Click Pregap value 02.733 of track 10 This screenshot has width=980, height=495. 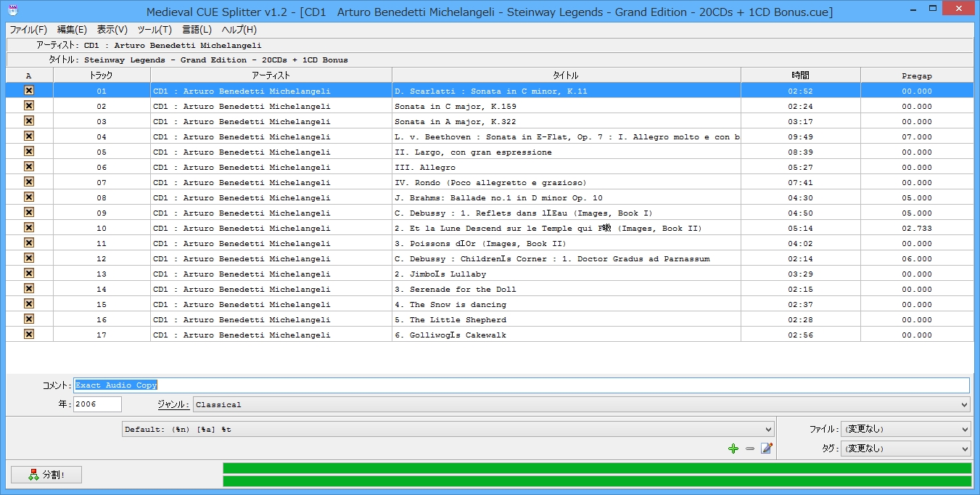(x=917, y=228)
